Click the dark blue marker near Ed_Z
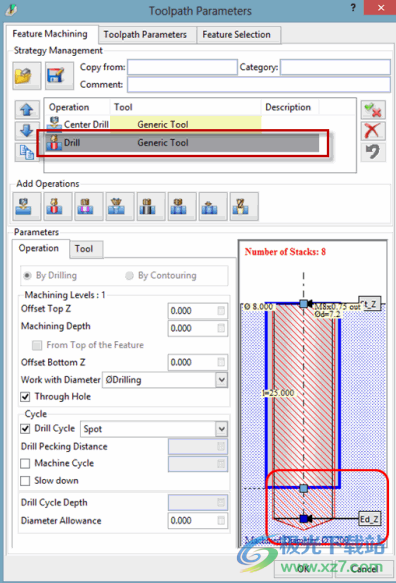 (304, 518)
